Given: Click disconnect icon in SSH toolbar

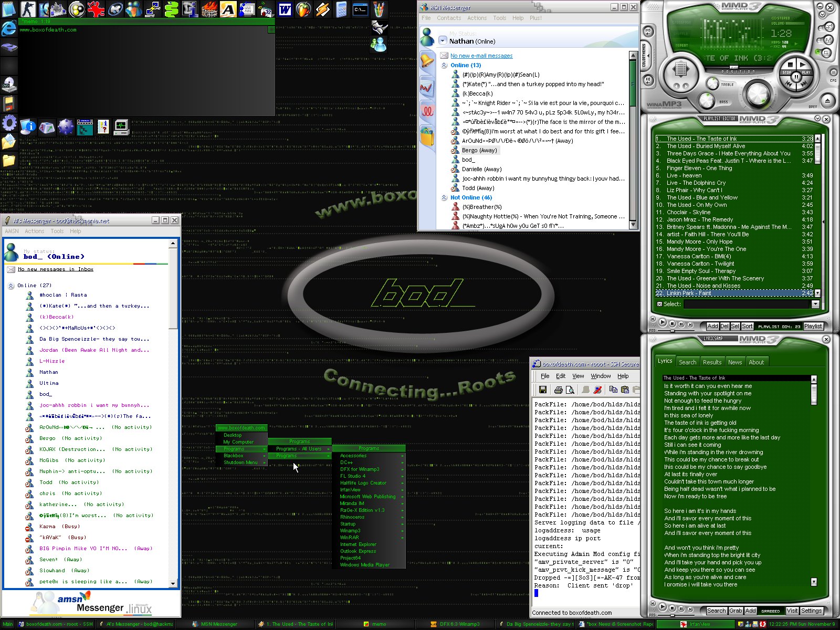Looking at the screenshot, I should point(598,390).
